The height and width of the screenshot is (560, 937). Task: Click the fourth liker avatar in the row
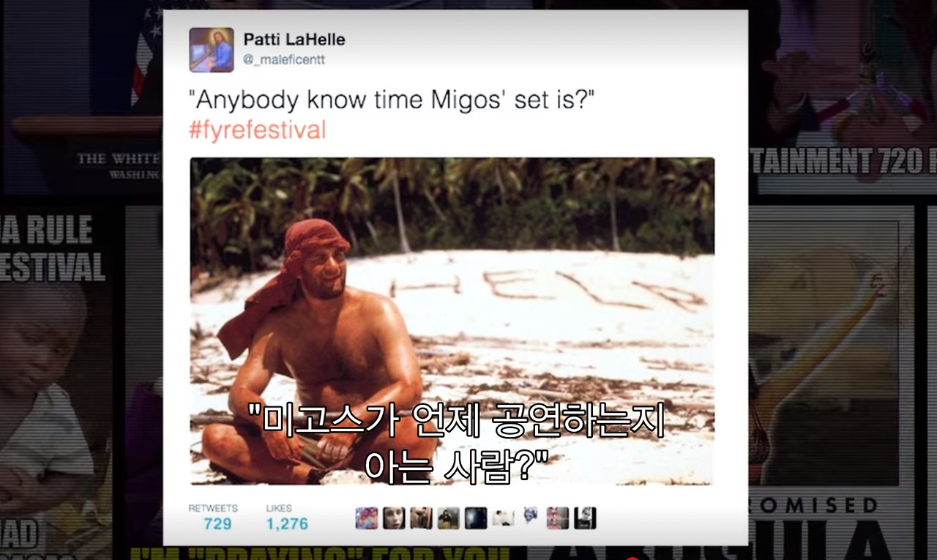449,518
